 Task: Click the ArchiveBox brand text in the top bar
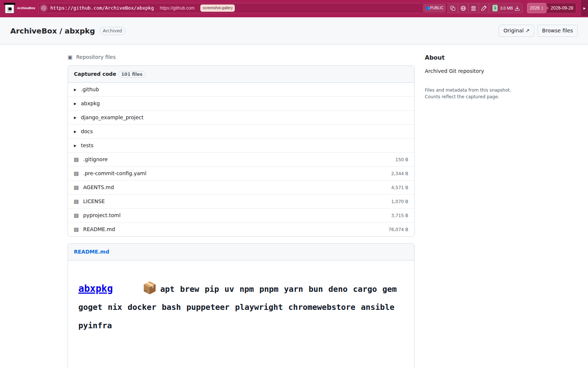click(x=26, y=8)
